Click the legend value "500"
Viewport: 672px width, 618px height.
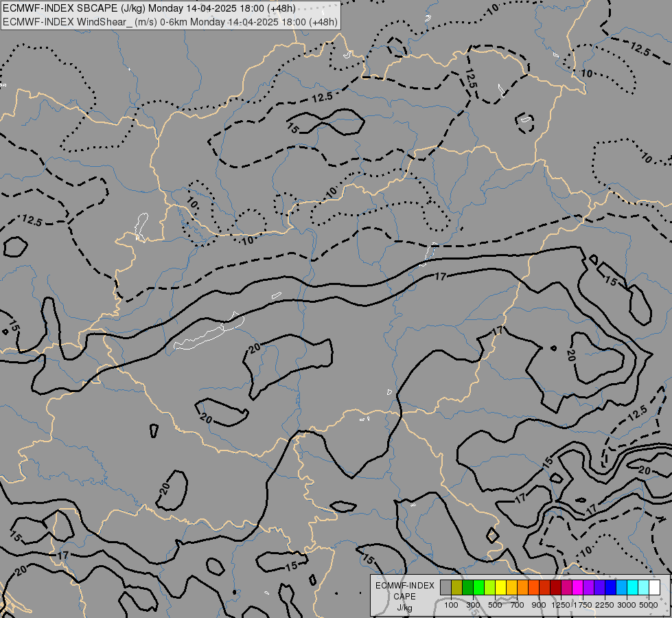495,605
